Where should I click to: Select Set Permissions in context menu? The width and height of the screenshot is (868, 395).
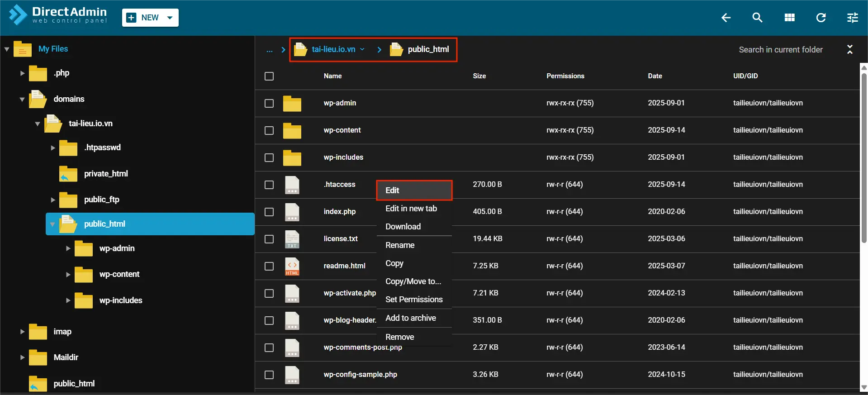tap(414, 300)
